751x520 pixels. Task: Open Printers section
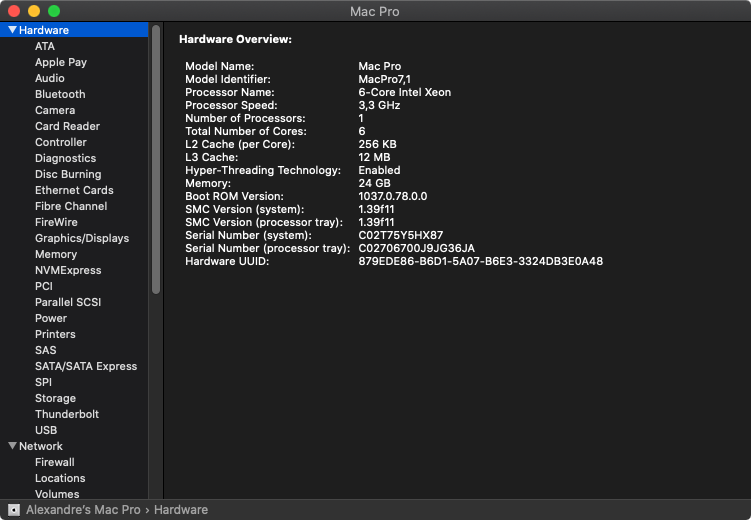click(x=55, y=334)
